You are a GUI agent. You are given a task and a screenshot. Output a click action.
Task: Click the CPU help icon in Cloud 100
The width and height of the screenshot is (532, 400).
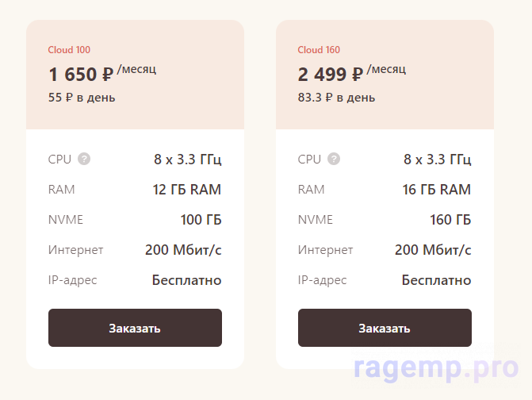tap(84, 160)
